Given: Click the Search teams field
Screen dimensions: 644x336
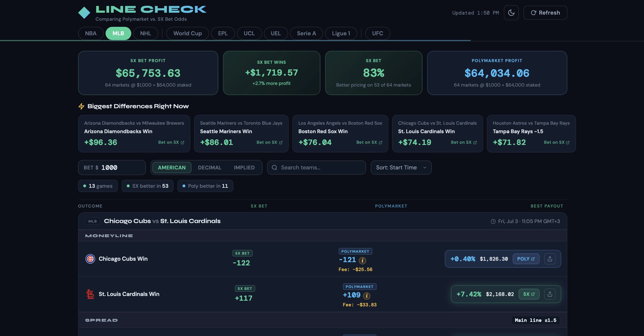Looking at the screenshot, I should (316, 168).
